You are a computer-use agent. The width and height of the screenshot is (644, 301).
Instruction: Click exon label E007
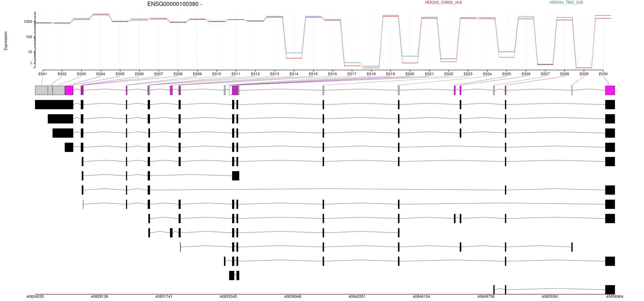click(159, 74)
